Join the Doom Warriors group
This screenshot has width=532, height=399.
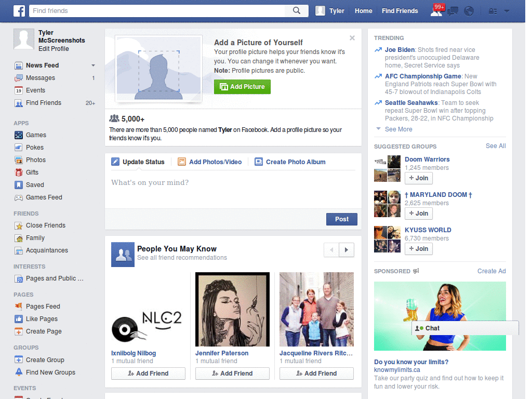419,178
